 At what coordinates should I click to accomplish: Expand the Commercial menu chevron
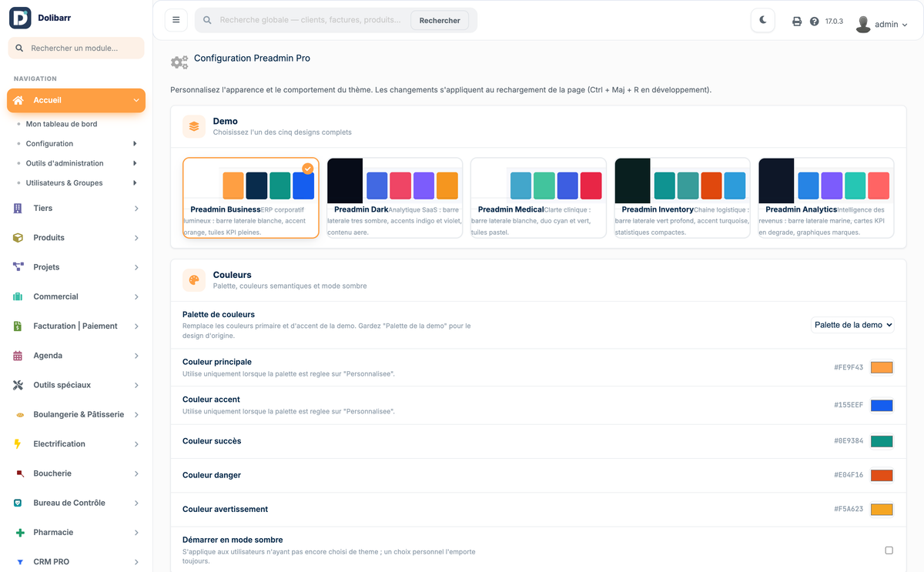[x=136, y=297]
